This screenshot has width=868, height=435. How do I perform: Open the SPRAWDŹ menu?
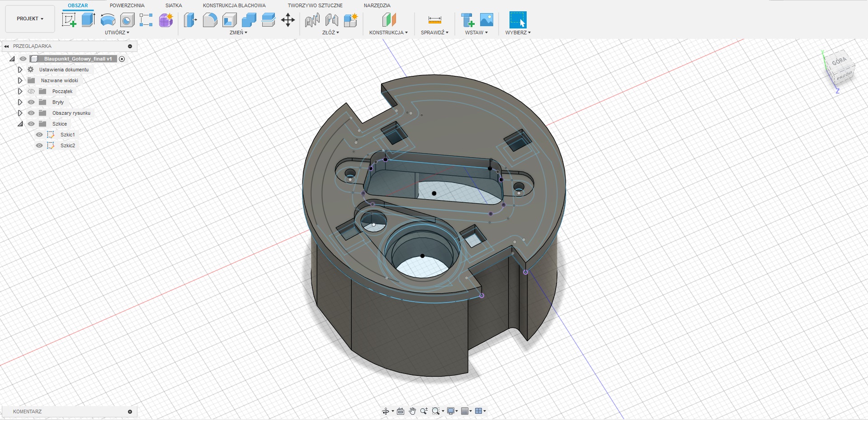(x=434, y=33)
